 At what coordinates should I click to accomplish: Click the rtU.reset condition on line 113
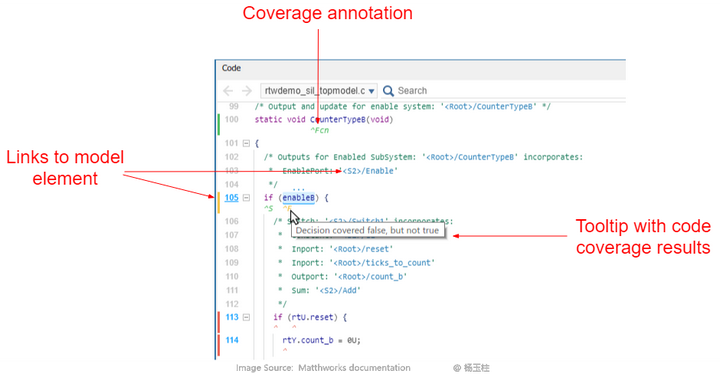[312, 317]
